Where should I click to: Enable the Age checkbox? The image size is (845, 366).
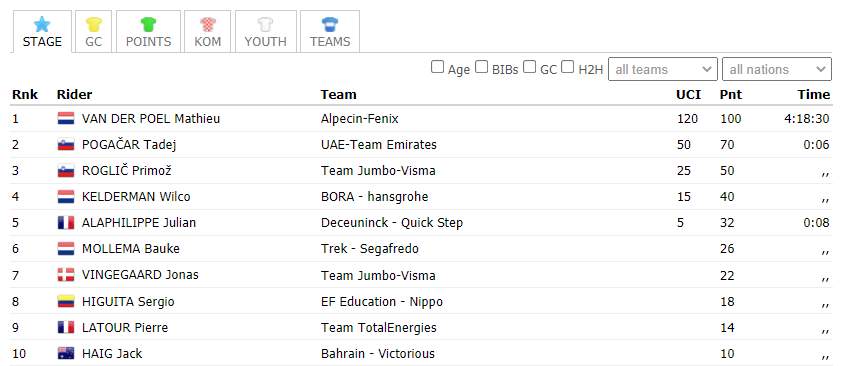[438, 67]
